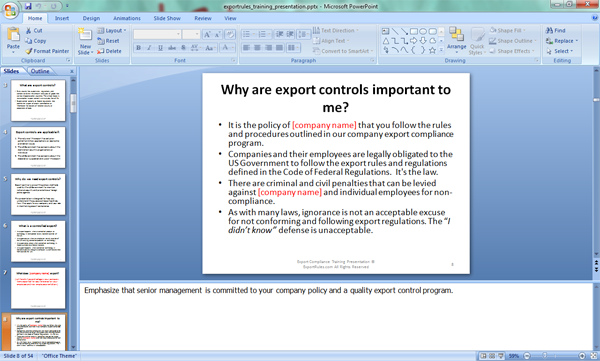Screen dimensions: 600x361
Task: Select the Format Painter tool
Action: point(47,51)
